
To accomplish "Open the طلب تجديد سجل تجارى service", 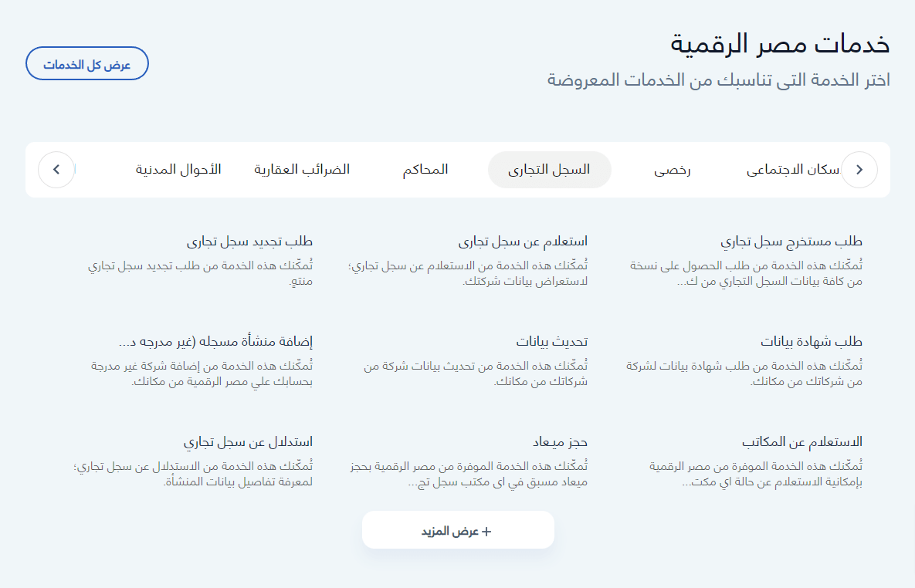I will [249, 242].
